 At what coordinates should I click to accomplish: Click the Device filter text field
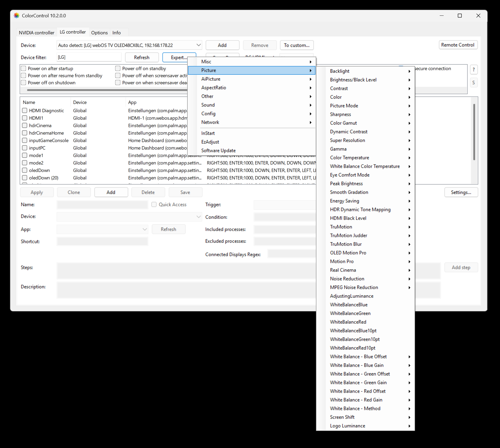click(89, 57)
